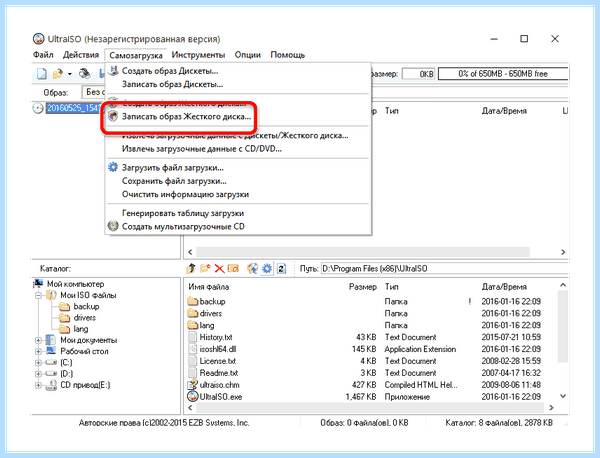Select the drivers folder in catalog tree
Viewport: 600px width, 458px height.
85,318
